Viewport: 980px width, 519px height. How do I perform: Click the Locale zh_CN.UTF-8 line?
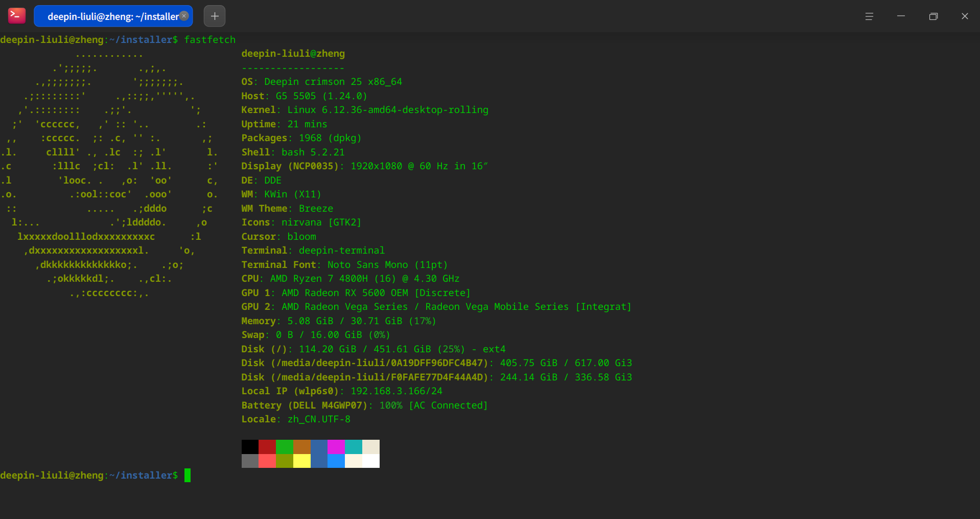[x=296, y=419]
